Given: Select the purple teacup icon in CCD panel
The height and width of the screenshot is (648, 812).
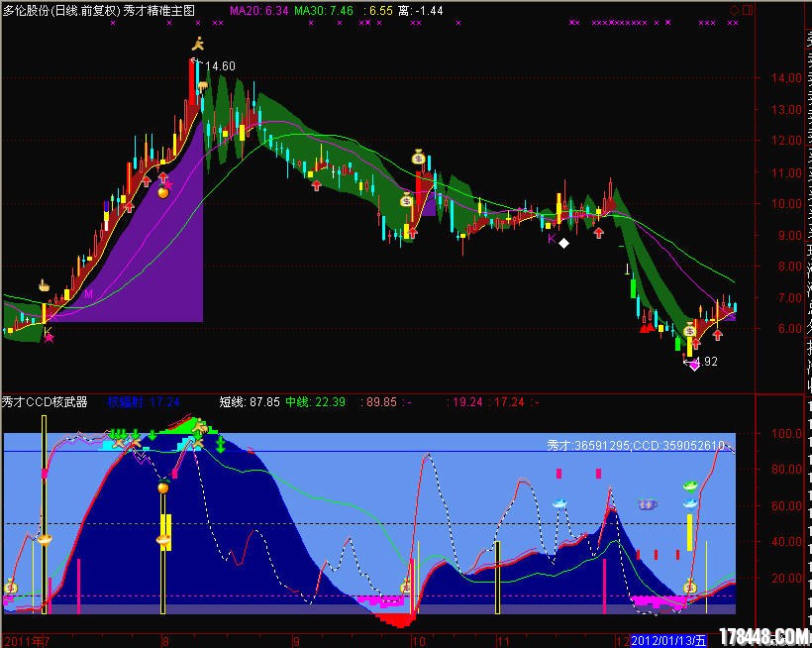Looking at the screenshot, I should (647, 504).
